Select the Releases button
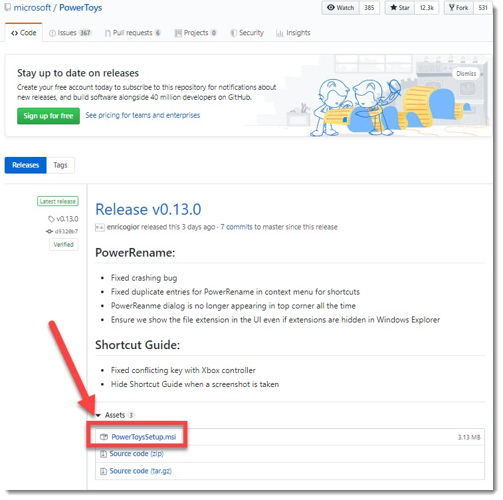Image resolution: width=503 pixels, height=500 pixels. [26, 165]
